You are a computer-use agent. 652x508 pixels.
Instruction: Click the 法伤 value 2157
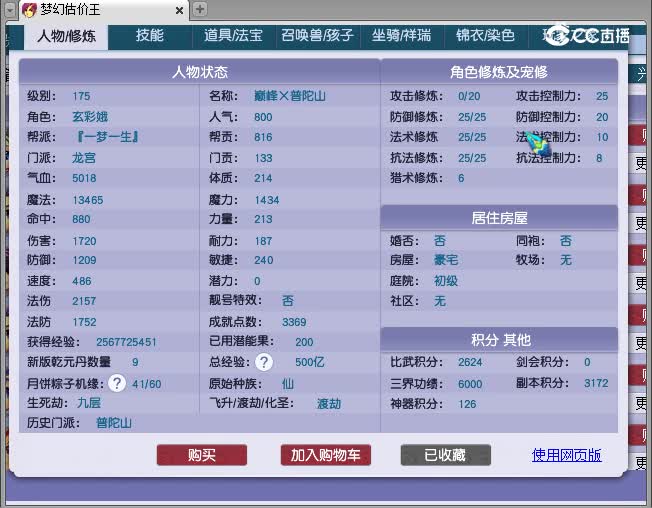[84, 301]
